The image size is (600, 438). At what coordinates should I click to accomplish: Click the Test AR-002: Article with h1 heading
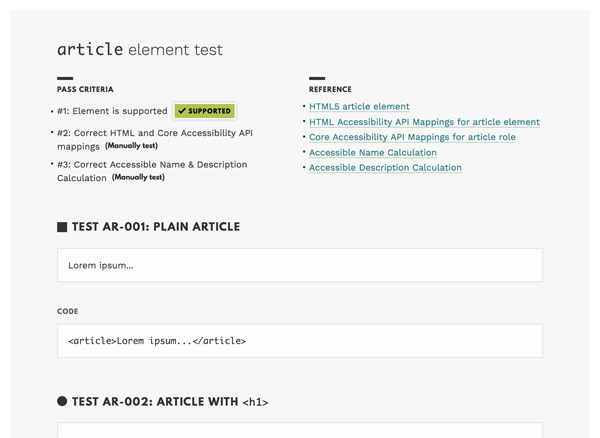[170, 402]
